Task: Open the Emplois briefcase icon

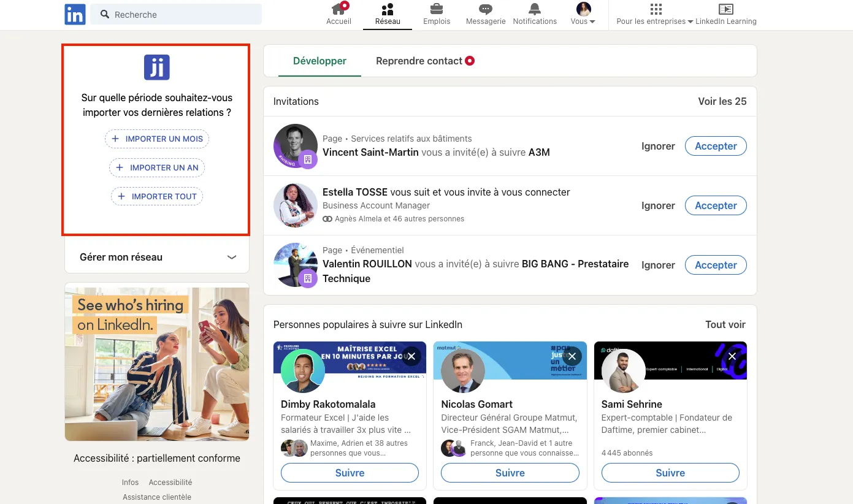Action: 436,10
